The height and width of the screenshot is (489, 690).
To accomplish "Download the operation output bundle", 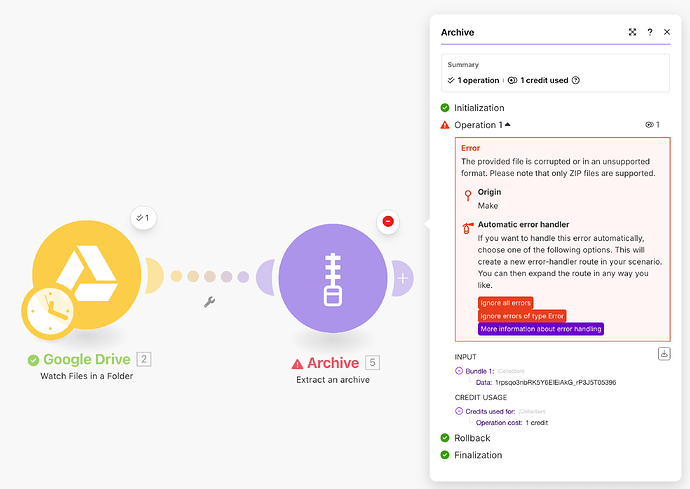I will (664, 353).
